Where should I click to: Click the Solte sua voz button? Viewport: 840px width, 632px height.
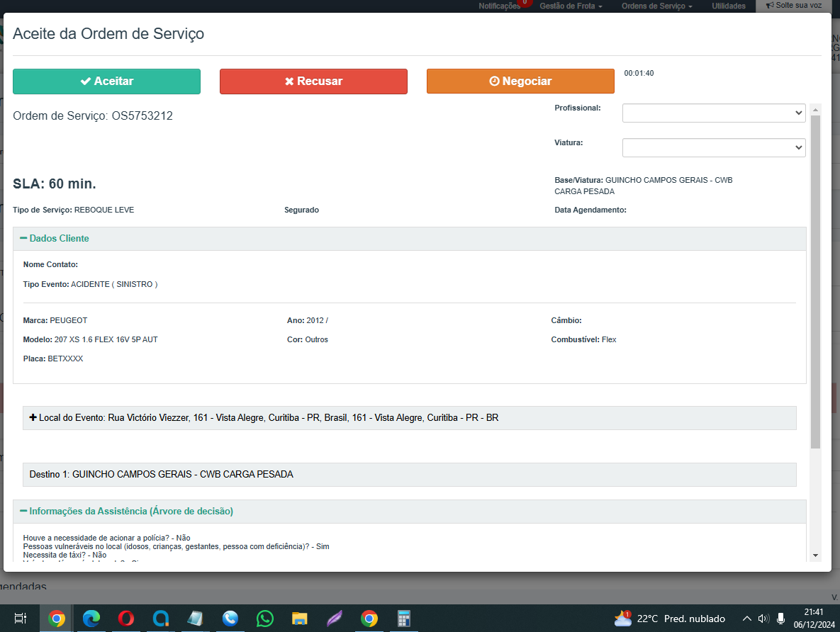[793, 6]
